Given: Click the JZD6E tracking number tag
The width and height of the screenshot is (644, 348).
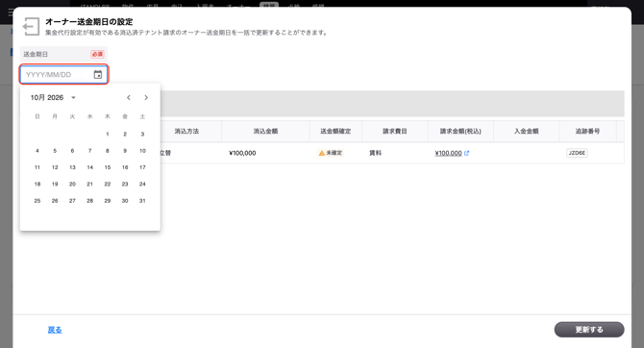Looking at the screenshot, I should (577, 153).
